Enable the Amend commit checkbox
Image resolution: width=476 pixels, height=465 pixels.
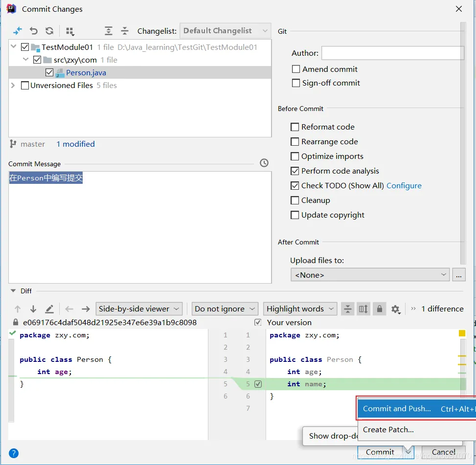(x=296, y=69)
